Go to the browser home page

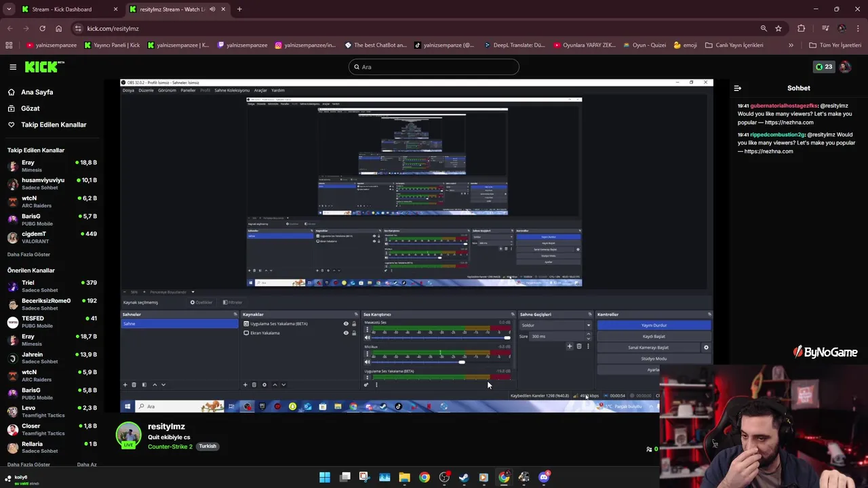(x=58, y=28)
